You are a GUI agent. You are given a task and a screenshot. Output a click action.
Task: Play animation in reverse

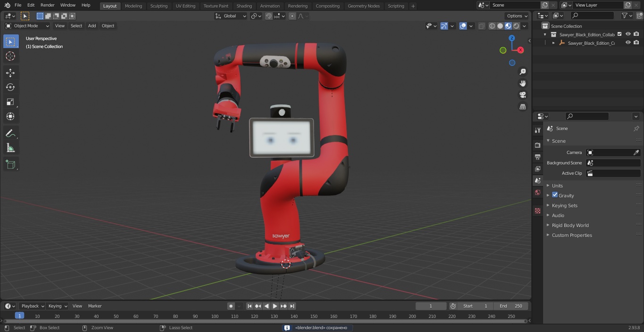pos(267,306)
